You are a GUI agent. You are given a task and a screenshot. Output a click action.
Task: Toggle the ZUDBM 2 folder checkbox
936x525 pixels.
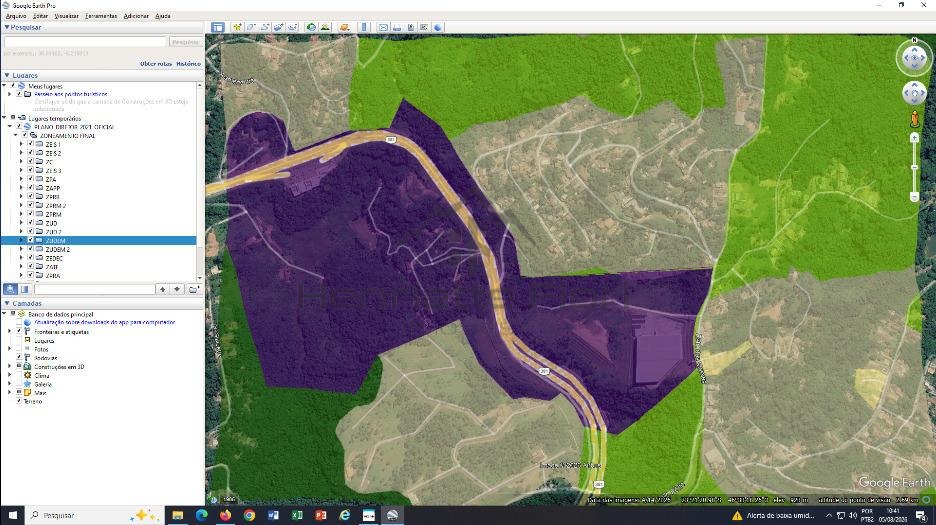[30, 250]
